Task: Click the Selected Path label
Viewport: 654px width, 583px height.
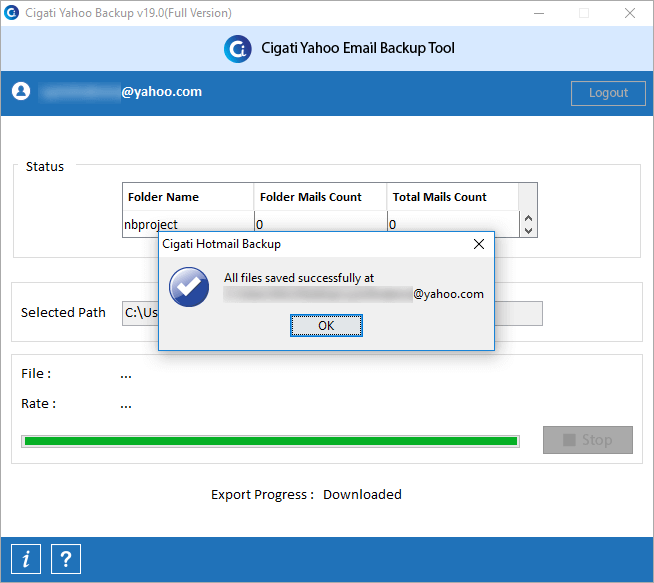Action: [x=63, y=312]
